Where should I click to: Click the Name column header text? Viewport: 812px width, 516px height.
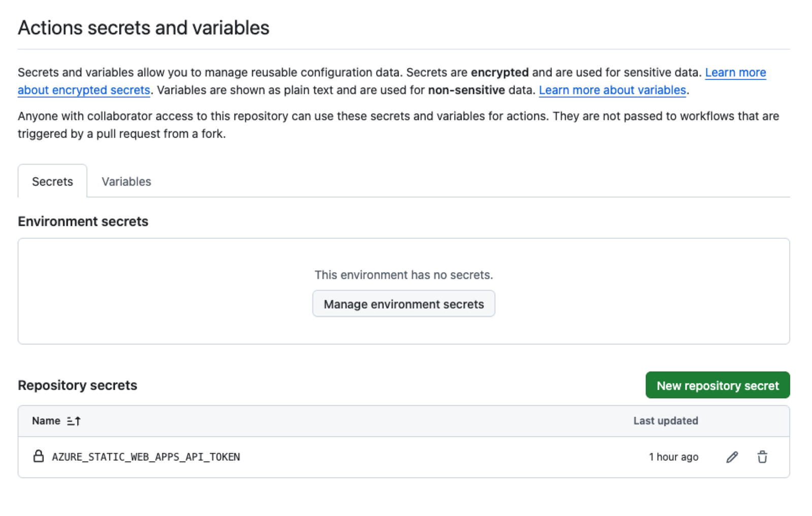pyautogui.click(x=46, y=421)
